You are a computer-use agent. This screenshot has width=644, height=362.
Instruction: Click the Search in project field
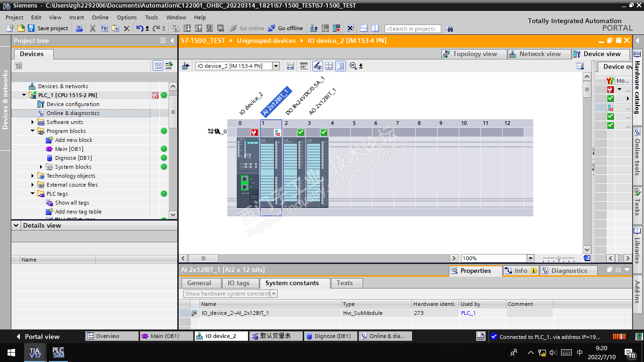coord(413,29)
